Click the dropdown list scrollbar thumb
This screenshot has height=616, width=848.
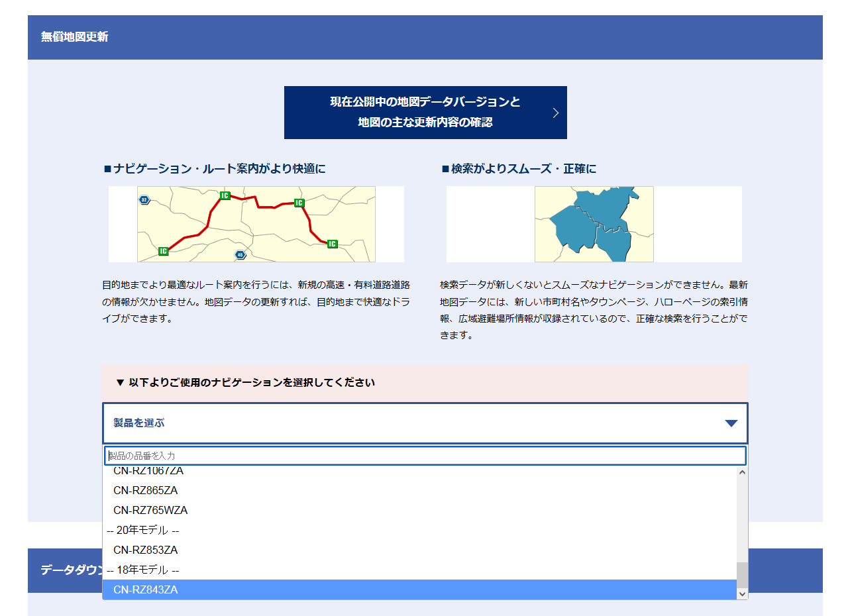pyautogui.click(x=742, y=575)
